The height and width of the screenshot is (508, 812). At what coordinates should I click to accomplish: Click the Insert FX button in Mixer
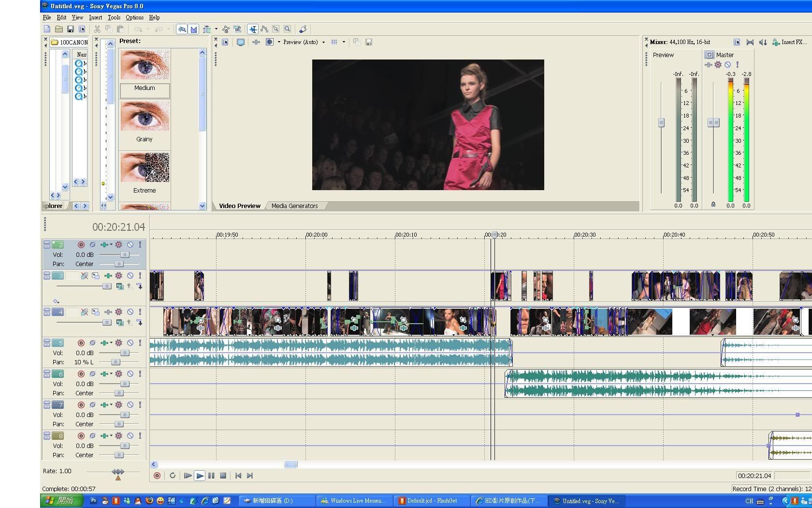pyautogui.click(x=790, y=42)
